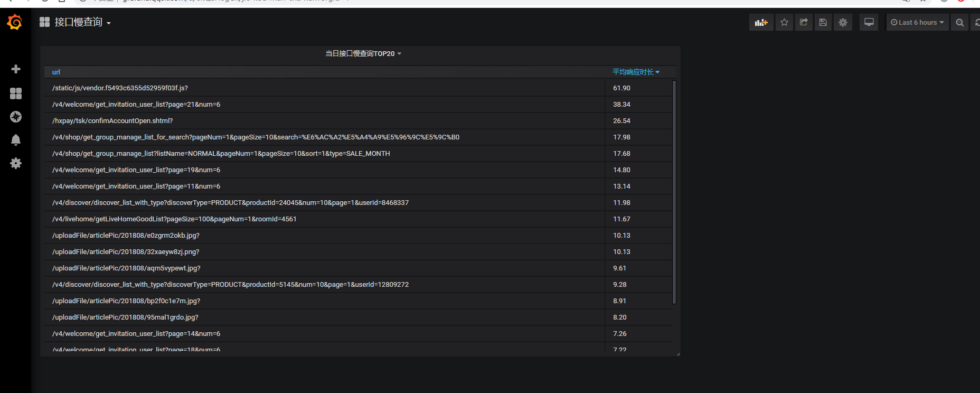Select the /static/js/vendor.f5493c6355d52959f03f.js? row
The width and height of the screenshot is (980, 393).
click(x=358, y=88)
